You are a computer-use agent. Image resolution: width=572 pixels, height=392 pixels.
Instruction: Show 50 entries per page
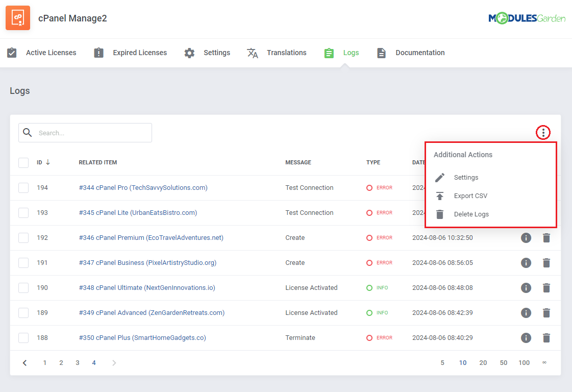pos(504,363)
